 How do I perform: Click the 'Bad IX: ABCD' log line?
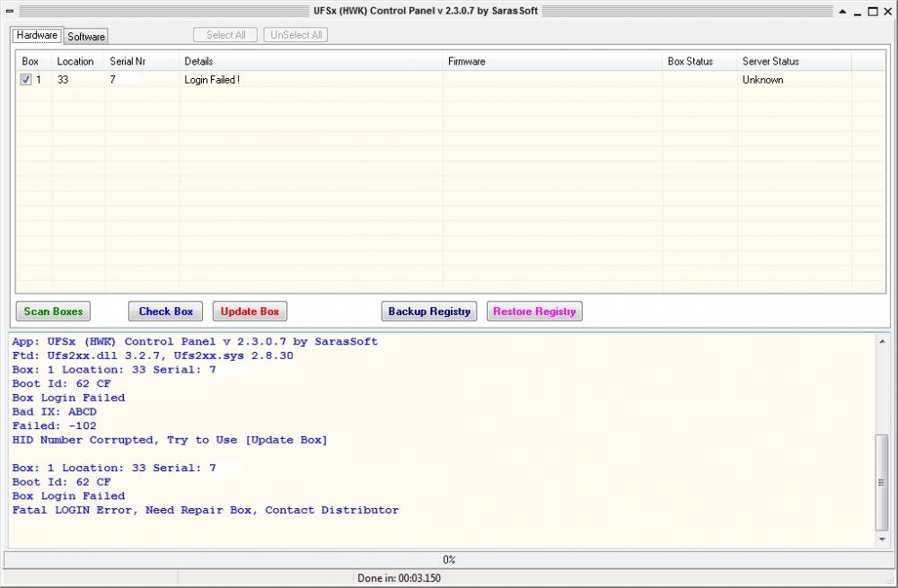pos(55,412)
